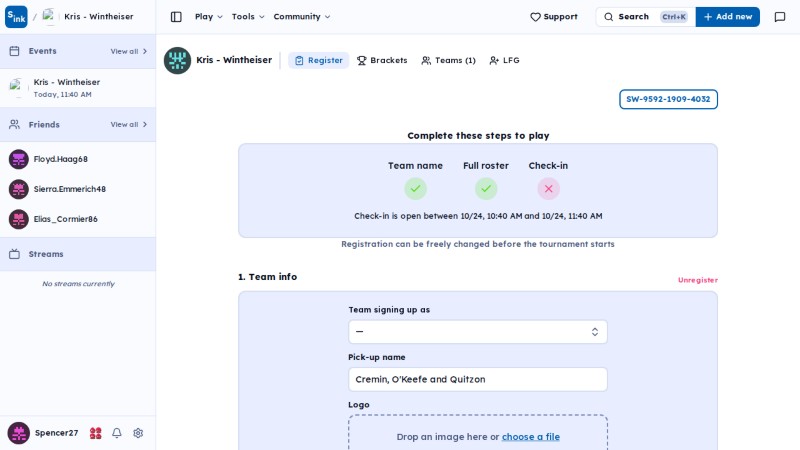The width and height of the screenshot is (800, 450).
Task: Click the 1. Team info heading
Action: point(267,277)
